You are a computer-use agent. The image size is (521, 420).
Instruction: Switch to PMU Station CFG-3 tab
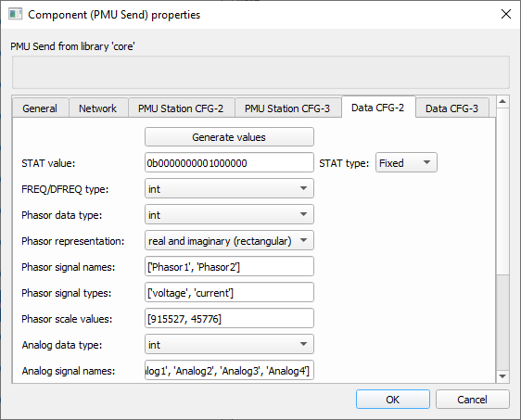point(287,108)
